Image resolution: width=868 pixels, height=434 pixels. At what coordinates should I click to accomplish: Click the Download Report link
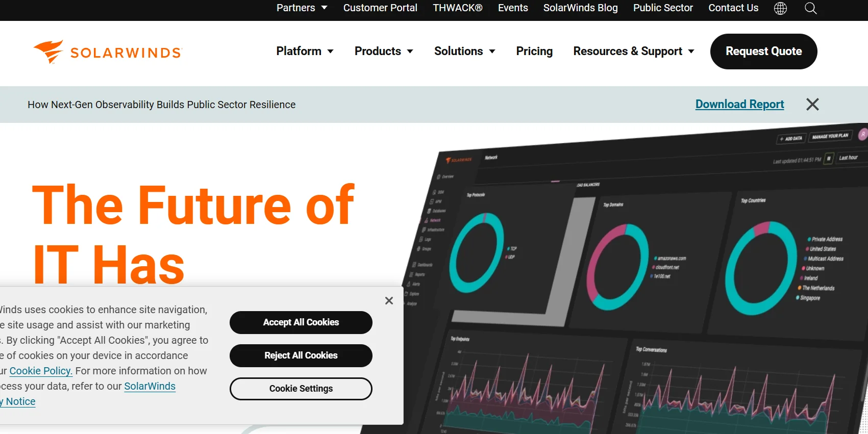(739, 104)
